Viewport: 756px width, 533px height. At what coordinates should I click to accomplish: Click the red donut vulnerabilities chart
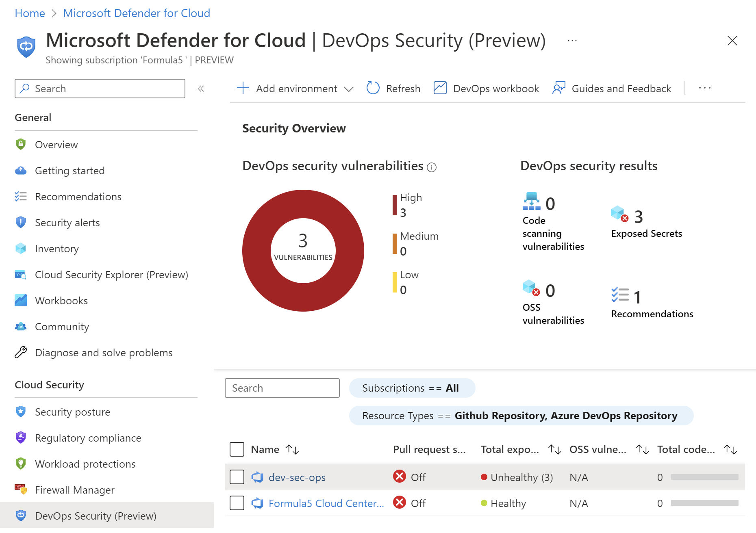click(x=256, y=251)
